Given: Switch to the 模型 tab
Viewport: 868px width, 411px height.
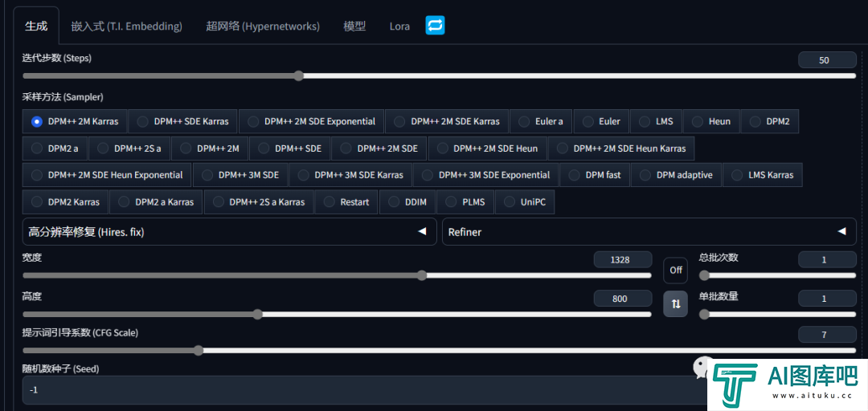Looking at the screenshot, I should (x=354, y=26).
